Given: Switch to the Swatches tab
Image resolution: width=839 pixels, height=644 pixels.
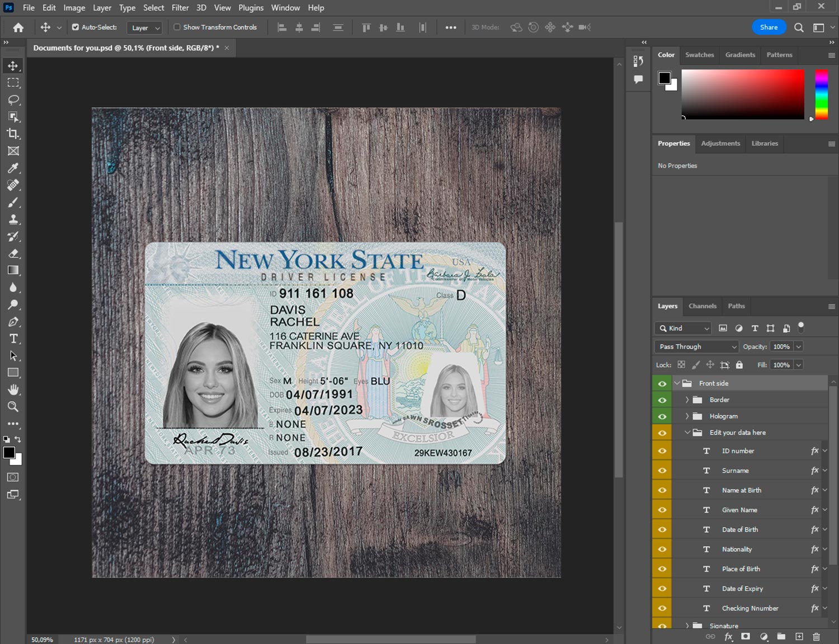Looking at the screenshot, I should coord(699,55).
